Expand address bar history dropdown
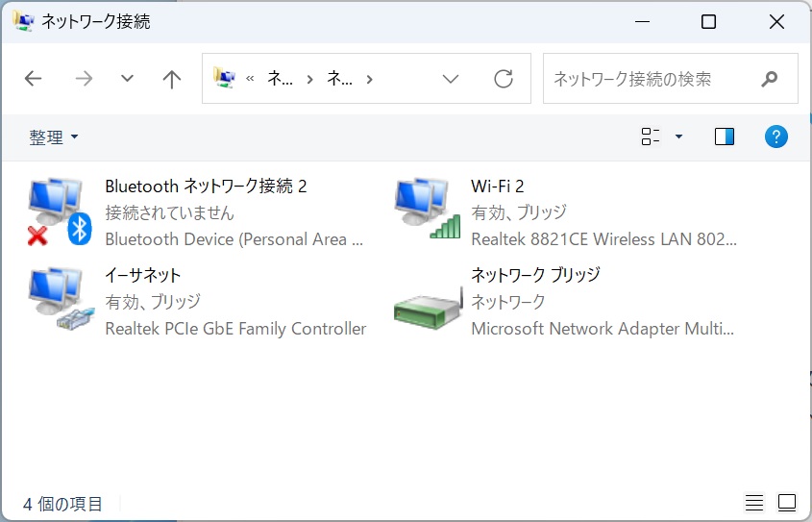Screen dimensions: 812x522 (451, 79)
